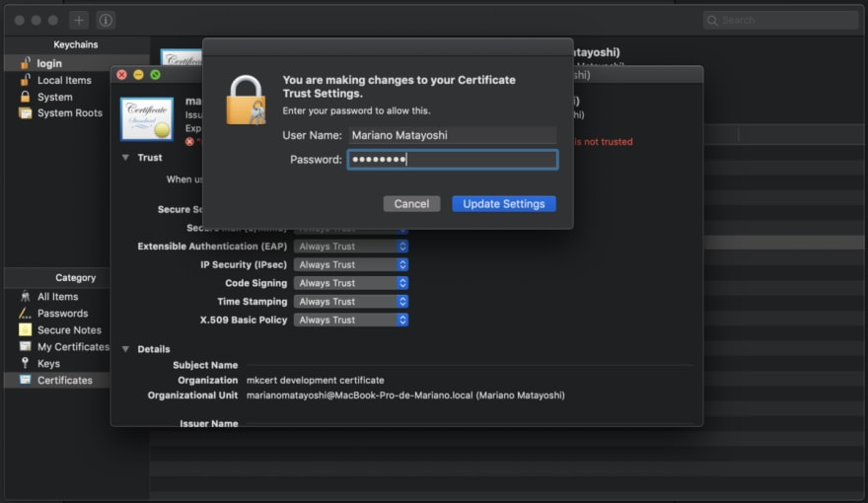The height and width of the screenshot is (503, 868).
Task: Click the System Roots folder icon
Action: 25,112
